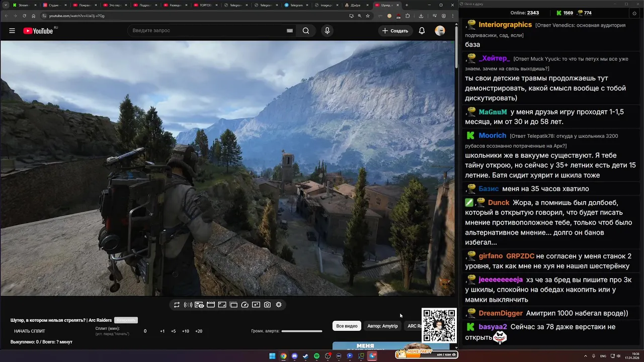Click username MaGnuM in chat
Image resolution: width=644 pixels, height=362 pixels.
(493, 112)
